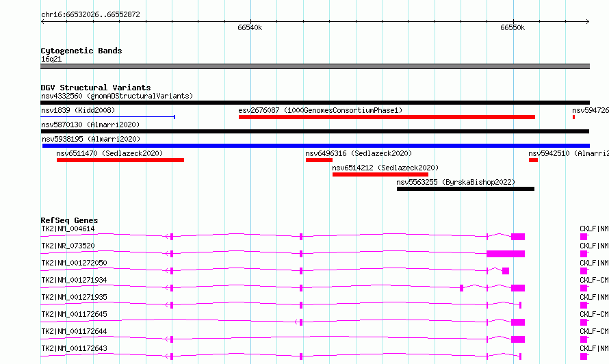
Task: Click transcript label TK2|NM_001271934
Action: pos(74,280)
